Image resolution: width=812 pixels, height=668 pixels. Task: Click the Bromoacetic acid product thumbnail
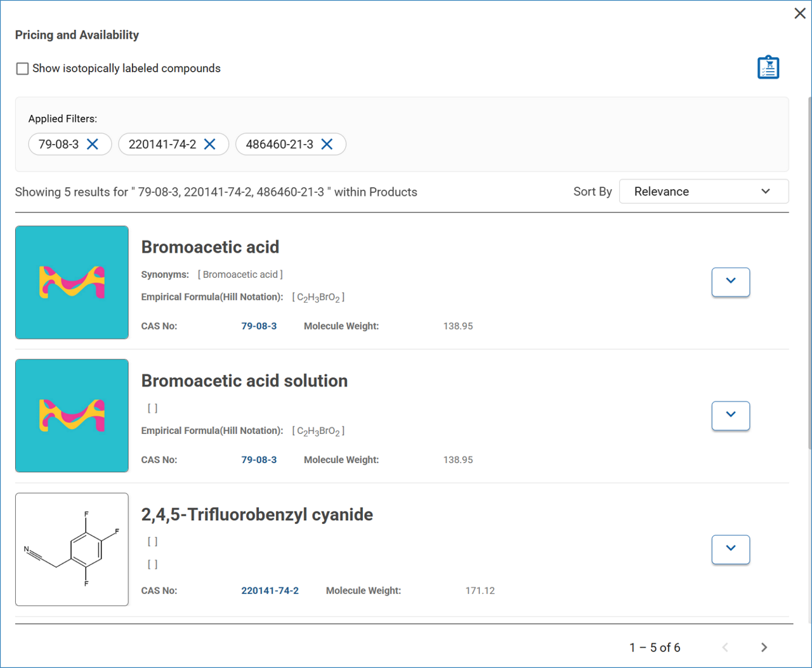pyautogui.click(x=72, y=282)
